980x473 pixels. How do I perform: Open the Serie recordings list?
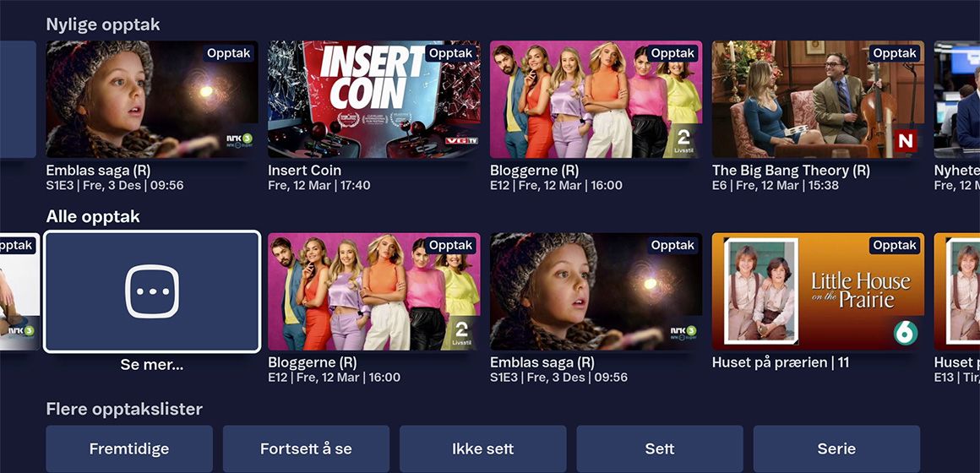[x=837, y=449]
